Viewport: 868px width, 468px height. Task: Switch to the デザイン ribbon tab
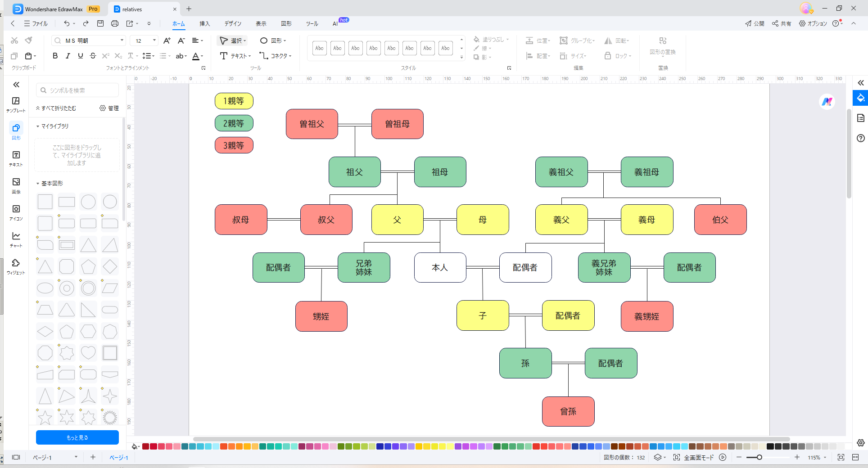click(x=233, y=23)
